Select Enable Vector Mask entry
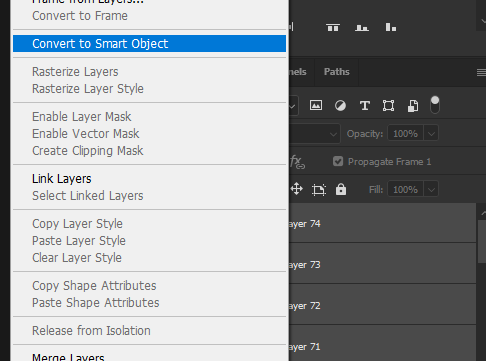The width and height of the screenshot is (486, 361). pos(149,134)
